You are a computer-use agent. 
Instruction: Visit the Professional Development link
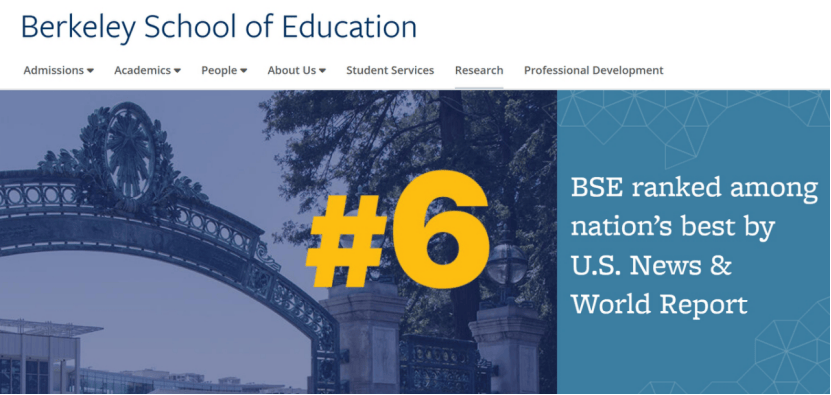tap(594, 71)
